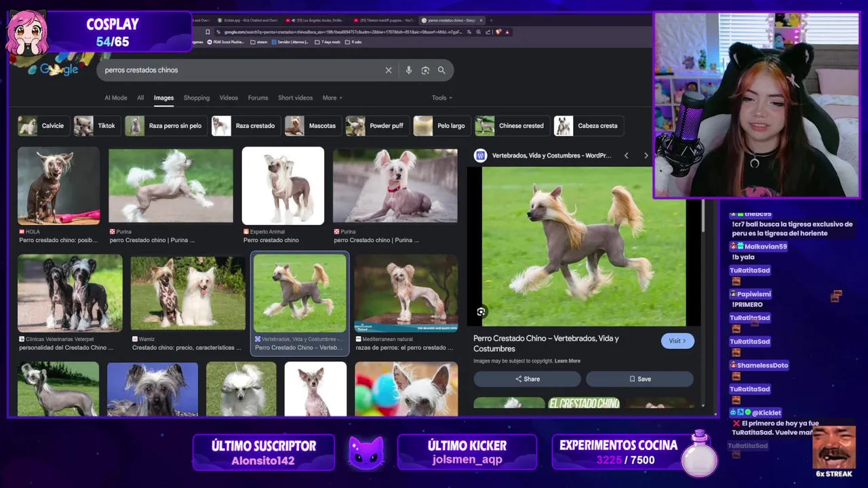Switch to the Shopping tab

click(197, 98)
